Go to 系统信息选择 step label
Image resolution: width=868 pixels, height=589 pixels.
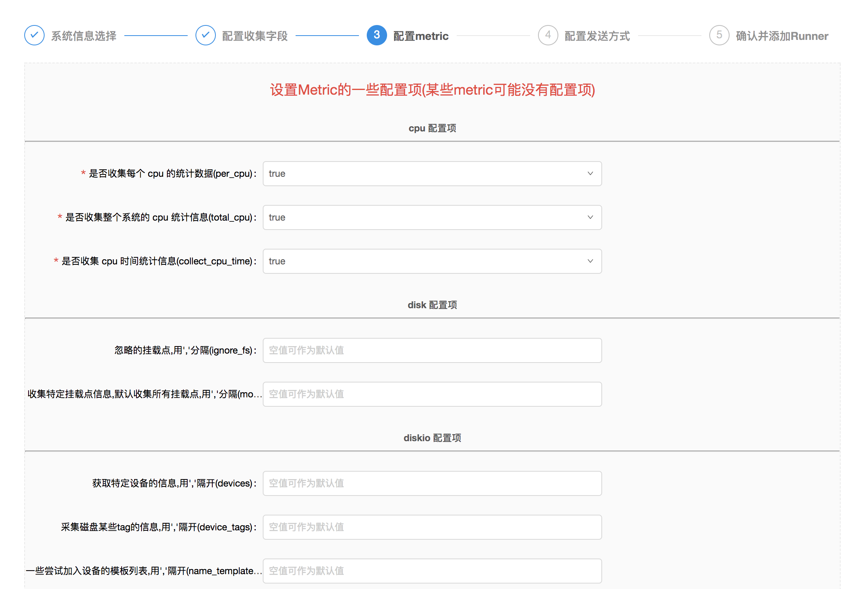tap(84, 36)
